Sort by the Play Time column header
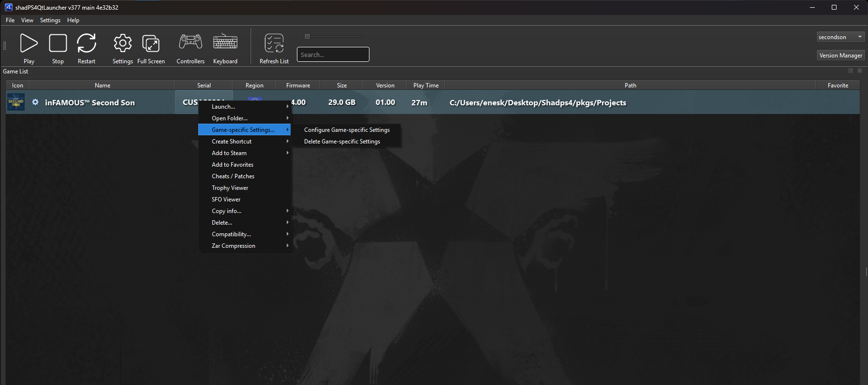 click(426, 86)
